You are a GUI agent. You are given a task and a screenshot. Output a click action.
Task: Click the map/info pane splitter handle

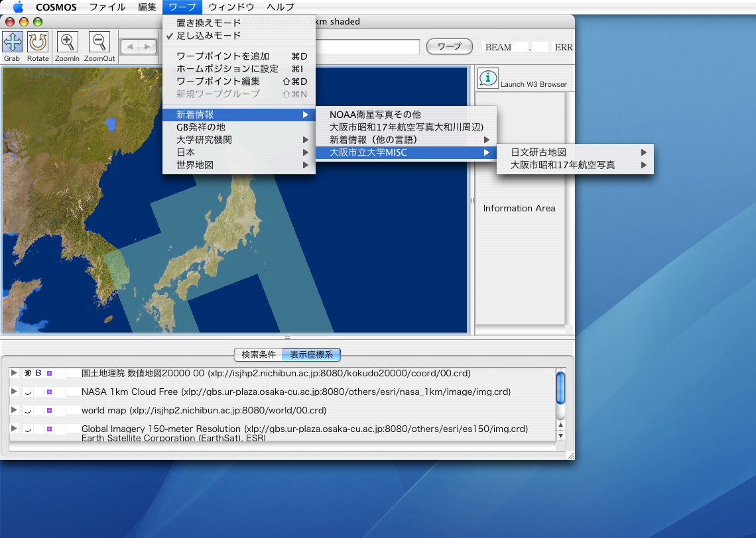(x=472, y=200)
